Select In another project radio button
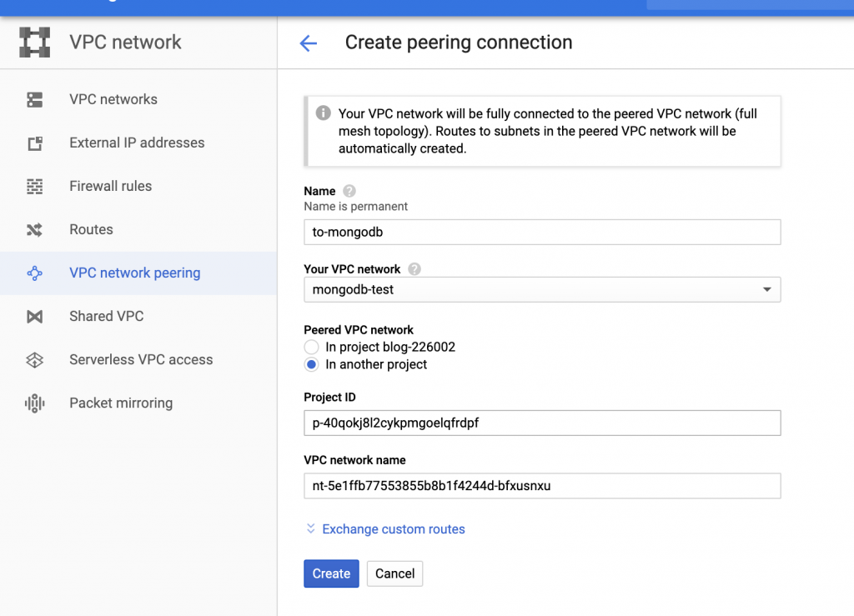 point(312,364)
